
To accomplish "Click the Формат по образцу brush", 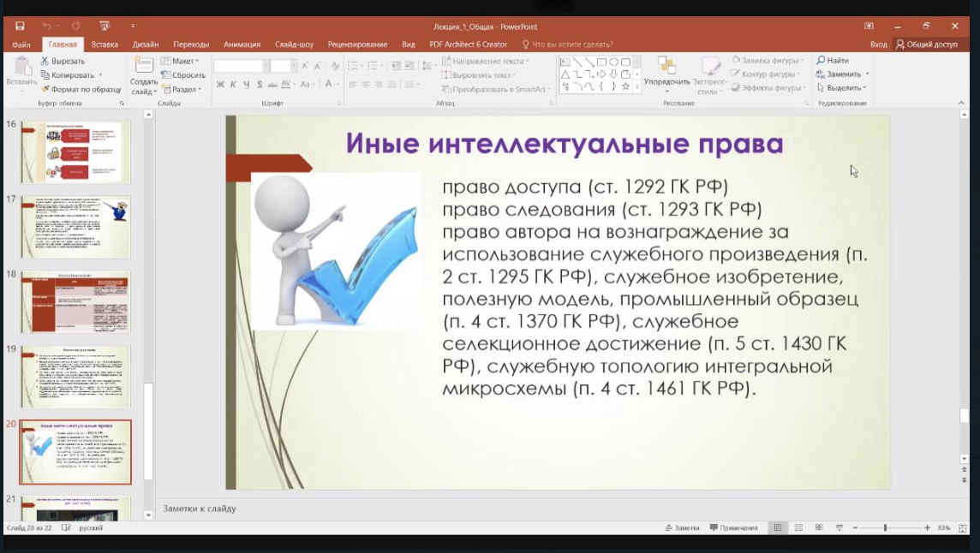I will pyautogui.click(x=81, y=89).
